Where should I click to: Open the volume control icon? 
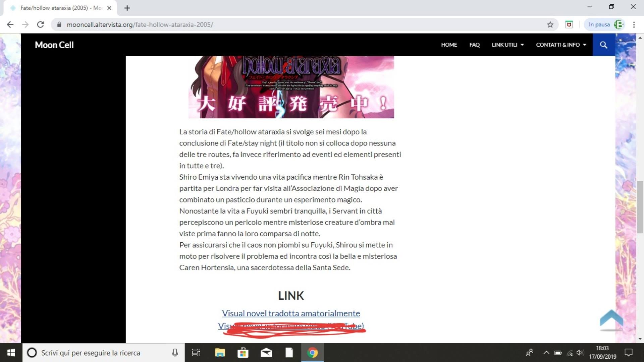click(x=580, y=353)
